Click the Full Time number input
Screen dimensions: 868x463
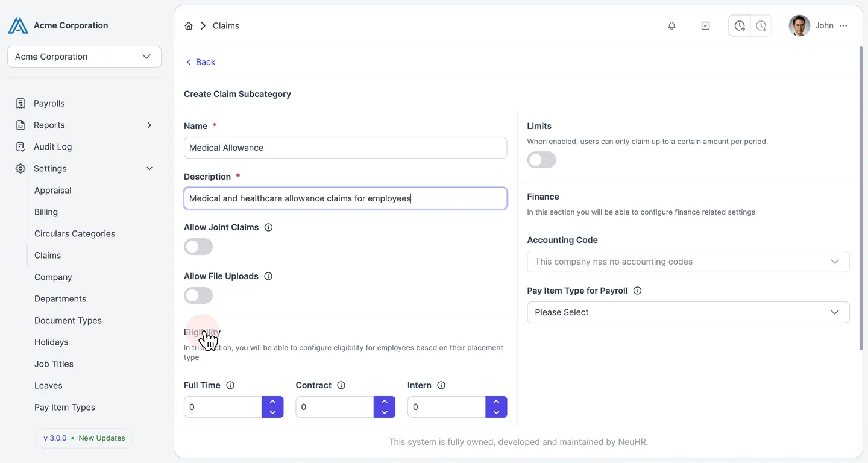tap(223, 407)
